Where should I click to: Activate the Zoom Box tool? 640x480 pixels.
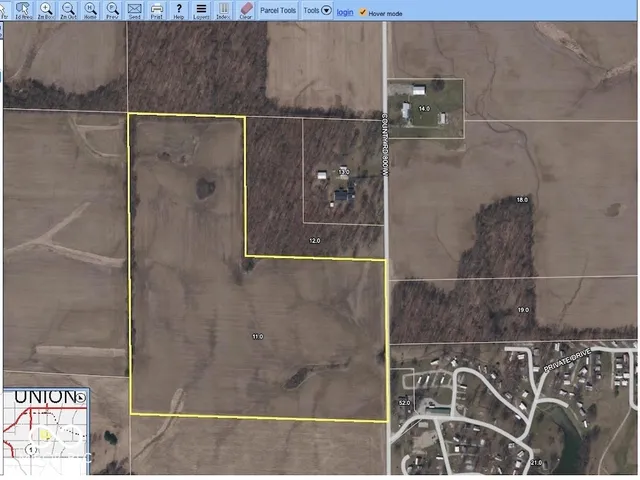pyautogui.click(x=46, y=11)
